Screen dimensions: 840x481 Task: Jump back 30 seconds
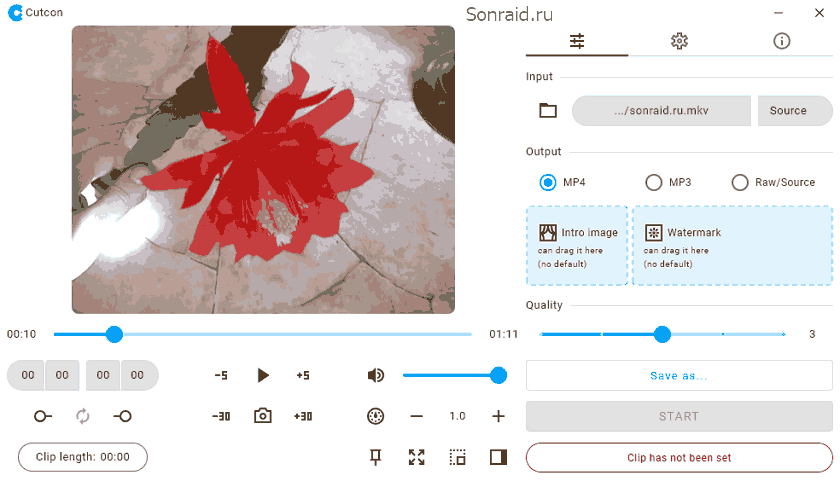click(x=221, y=416)
